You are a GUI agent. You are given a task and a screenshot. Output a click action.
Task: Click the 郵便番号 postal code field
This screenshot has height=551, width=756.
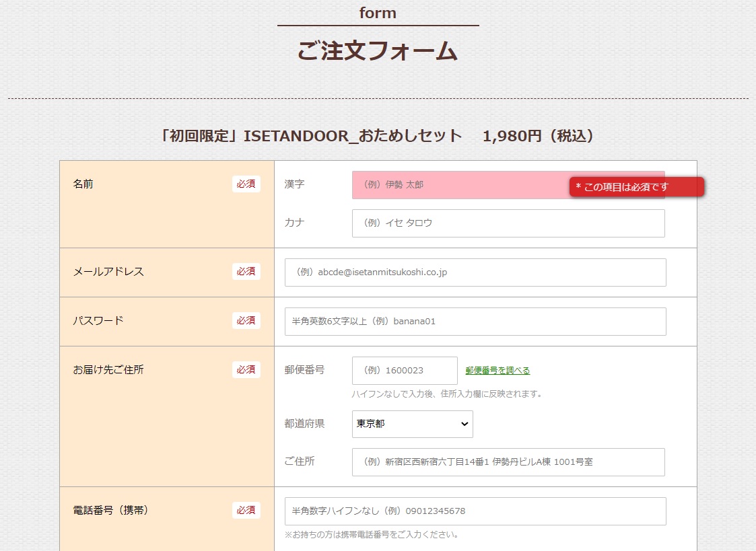(x=405, y=371)
